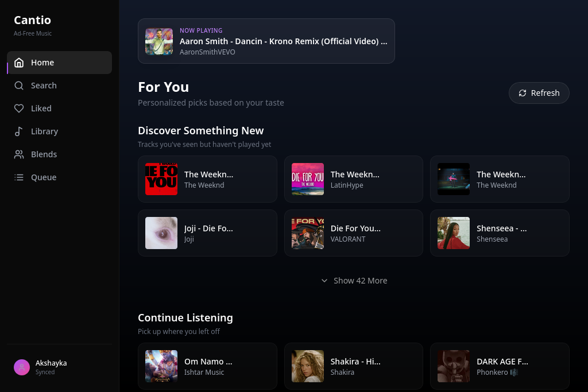
Task: Click the Akshayka profile avatar
Action: pyautogui.click(x=22, y=367)
